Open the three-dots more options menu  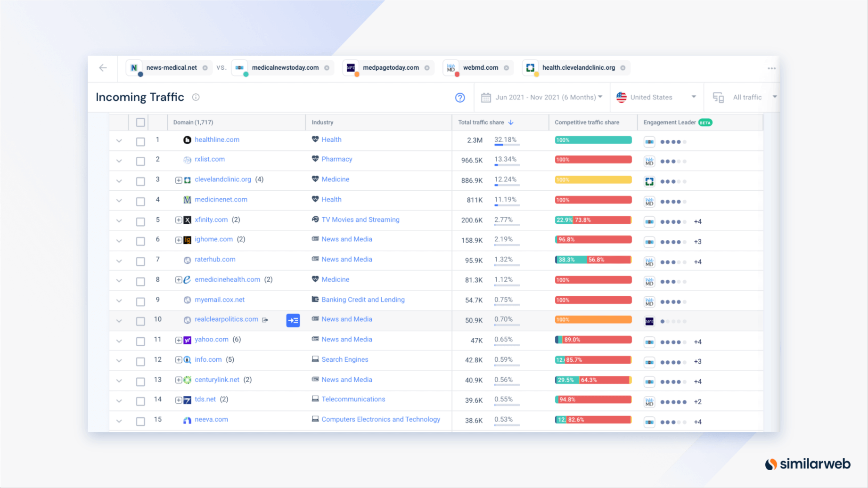771,68
